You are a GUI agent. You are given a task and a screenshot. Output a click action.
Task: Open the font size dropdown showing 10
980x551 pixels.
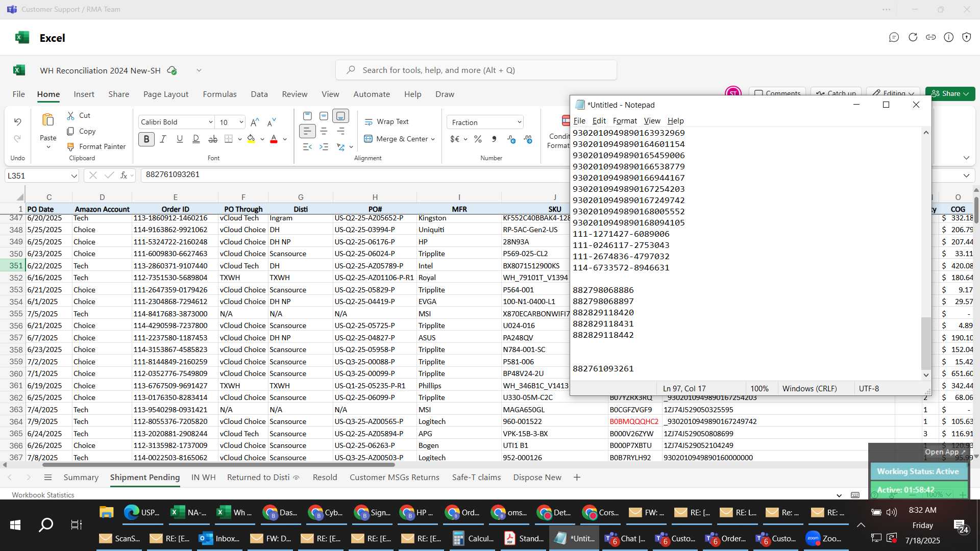[x=241, y=122]
